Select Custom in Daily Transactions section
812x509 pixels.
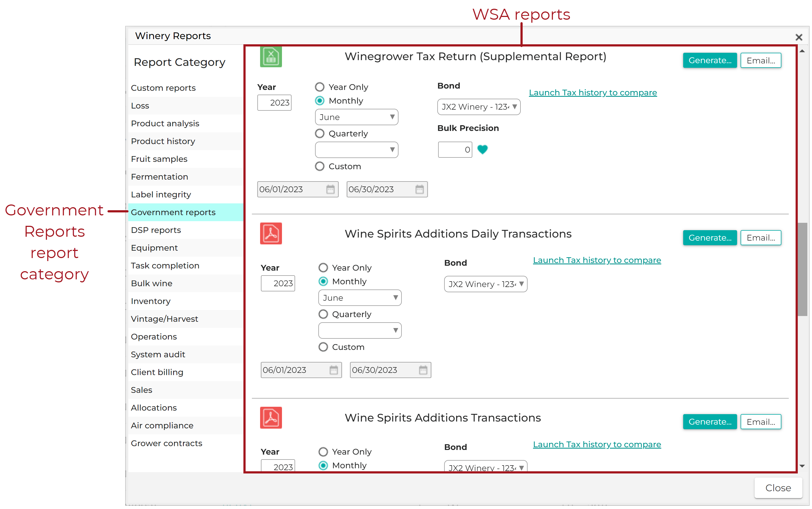click(323, 347)
